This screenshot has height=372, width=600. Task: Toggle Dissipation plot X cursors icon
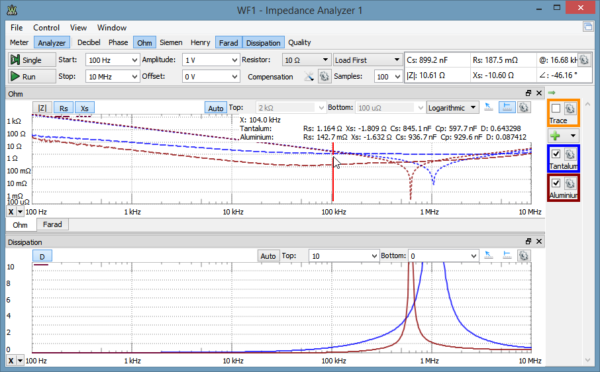coord(507,255)
